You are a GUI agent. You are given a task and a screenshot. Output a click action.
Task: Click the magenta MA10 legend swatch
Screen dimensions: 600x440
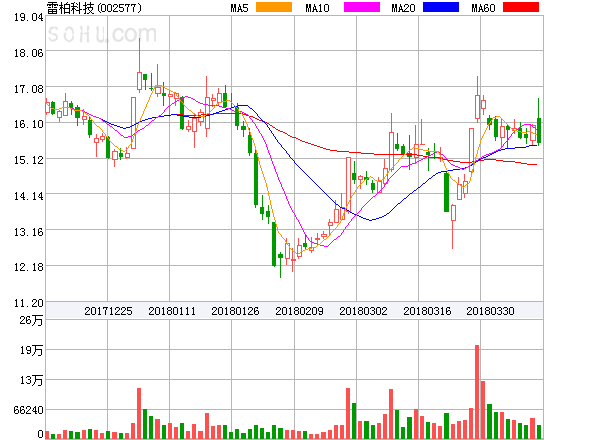pos(362,7)
